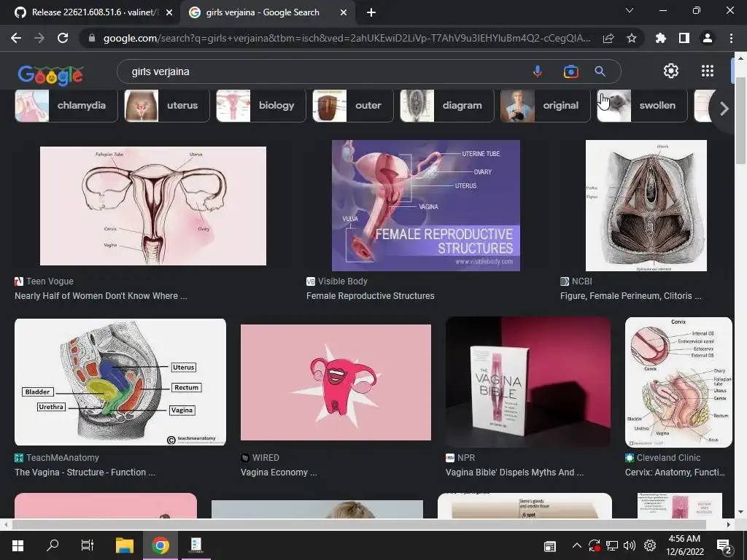Screen dimensions: 747x560
Task: Reload the page with the refresh icon
Action: pyautogui.click(x=63, y=38)
